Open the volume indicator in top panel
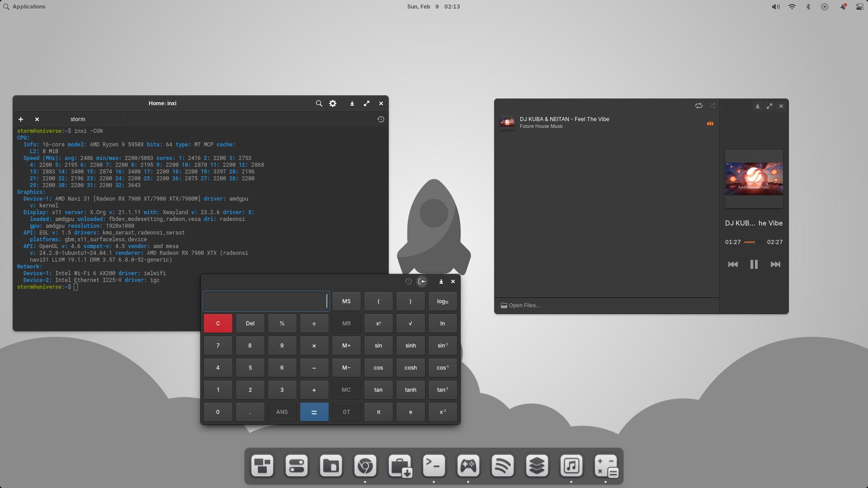Image resolution: width=868 pixels, height=488 pixels. (775, 7)
